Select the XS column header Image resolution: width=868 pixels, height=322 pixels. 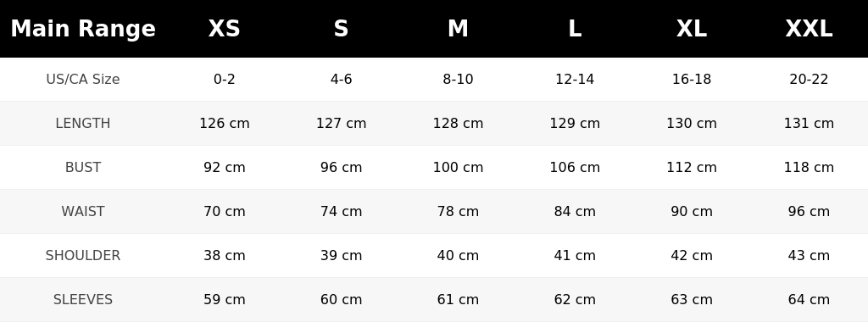pyautogui.click(x=224, y=29)
